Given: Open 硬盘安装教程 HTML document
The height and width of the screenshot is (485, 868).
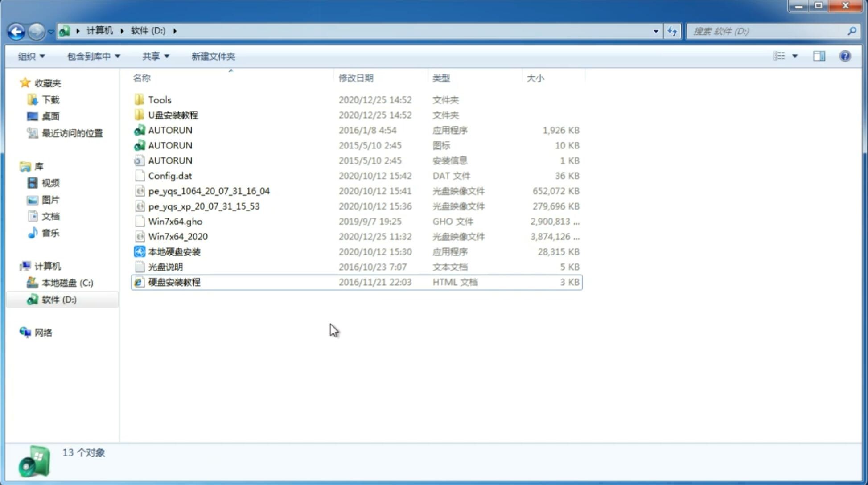Looking at the screenshot, I should (173, 282).
